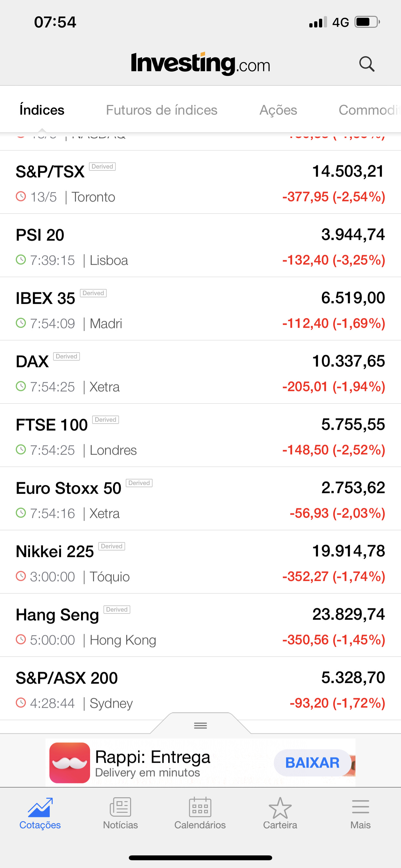
Task: Select the Índices tab
Action: 42,110
